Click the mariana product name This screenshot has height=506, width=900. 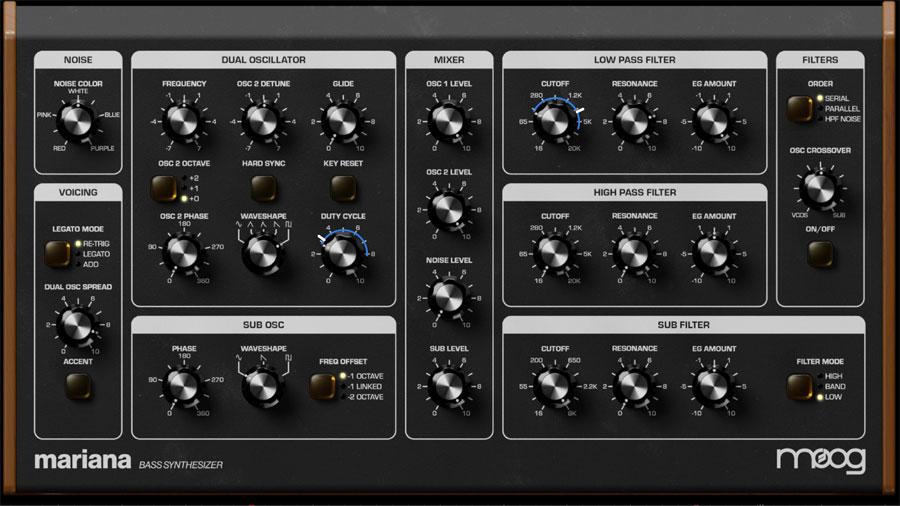pyautogui.click(x=83, y=460)
